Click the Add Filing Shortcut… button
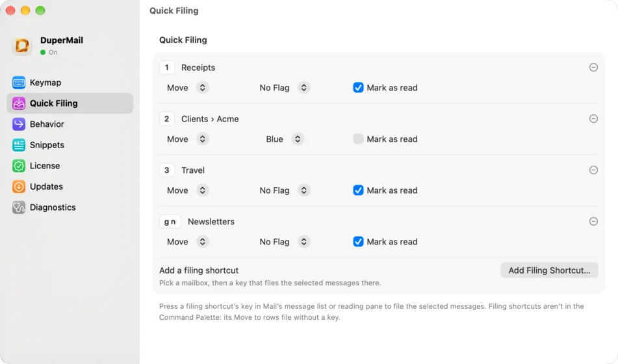The height and width of the screenshot is (364, 618). 549,270
